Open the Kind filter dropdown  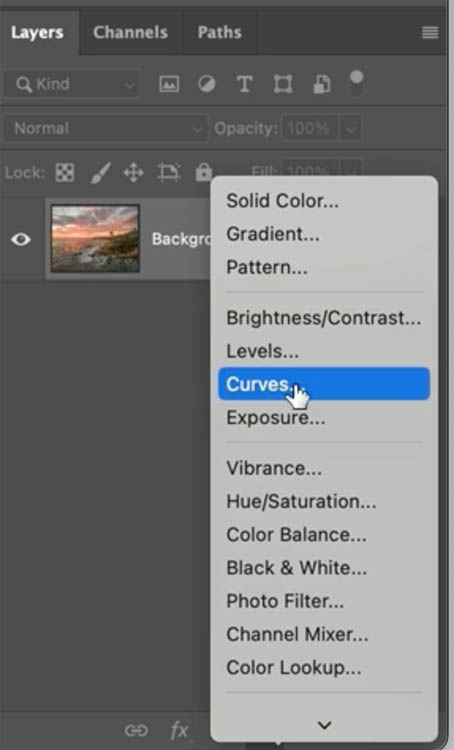point(72,84)
